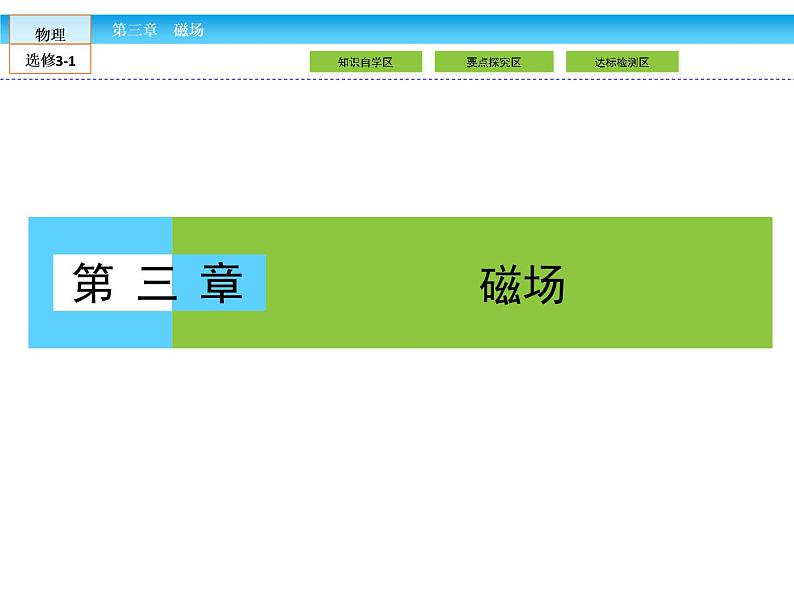Click the large 第三章 chapter title box
Viewport: 794px width, 596px height.
click(x=160, y=283)
